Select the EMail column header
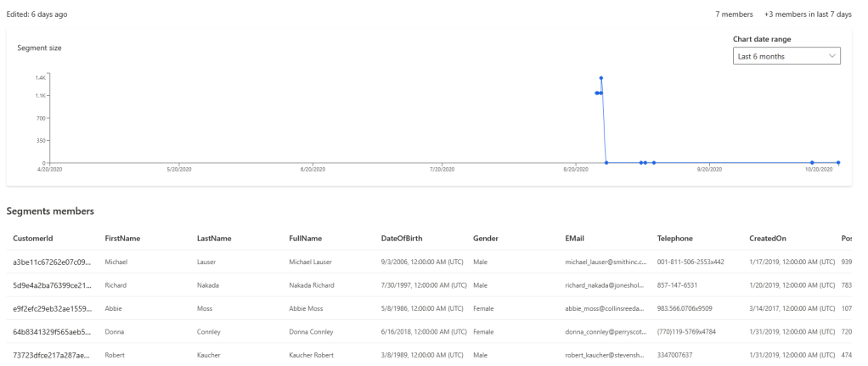Viewport: 868px width, 366px height. coord(574,239)
